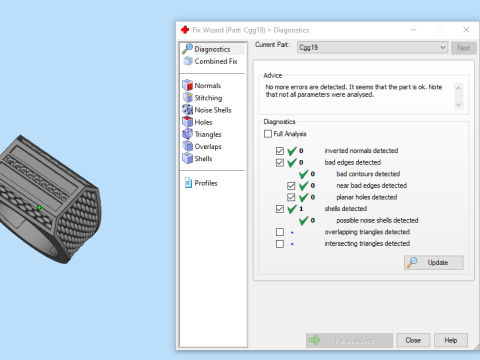Click green checkmark for planar holes
The image size is (480, 360).
coord(304,197)
